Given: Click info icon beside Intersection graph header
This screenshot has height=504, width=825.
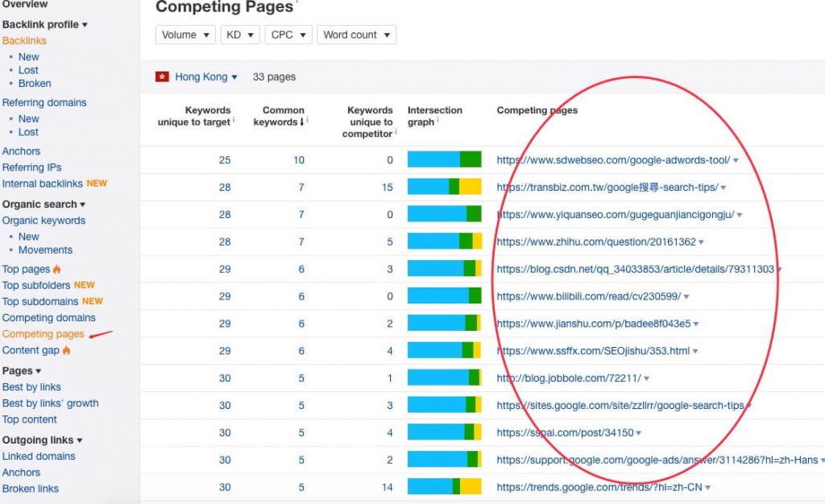Looking at the screenshot, I should [x=437, y=120].
